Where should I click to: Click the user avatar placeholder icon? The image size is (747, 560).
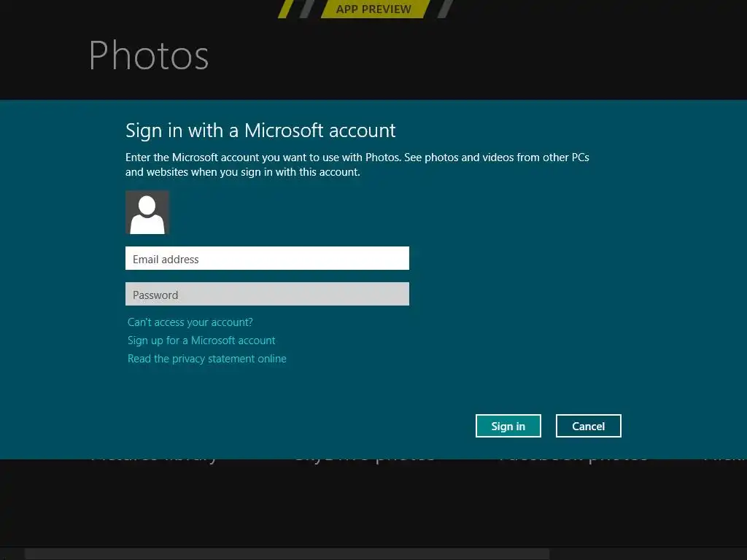pyautogui.click(x=147, y=212)
